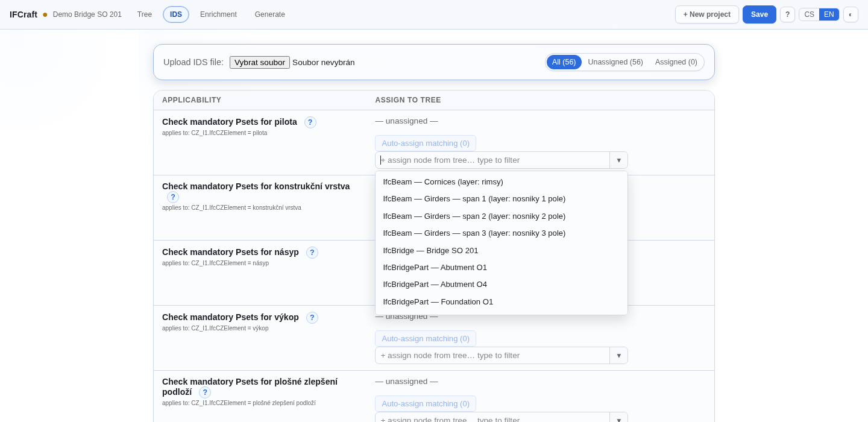The image size is (868, 422).
Task: Select IfcBridgePart — Foundation O1
Action: click(x=502, y=302)
